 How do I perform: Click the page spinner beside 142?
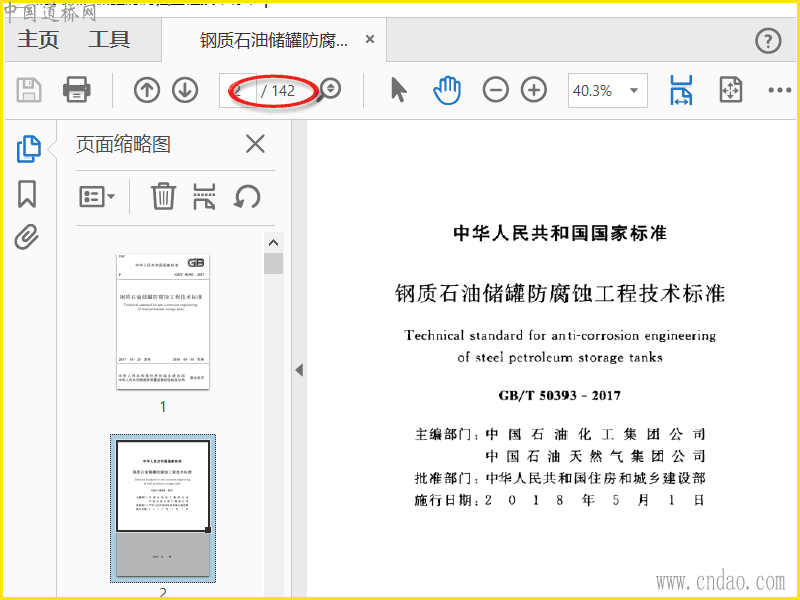pos(331,89)
